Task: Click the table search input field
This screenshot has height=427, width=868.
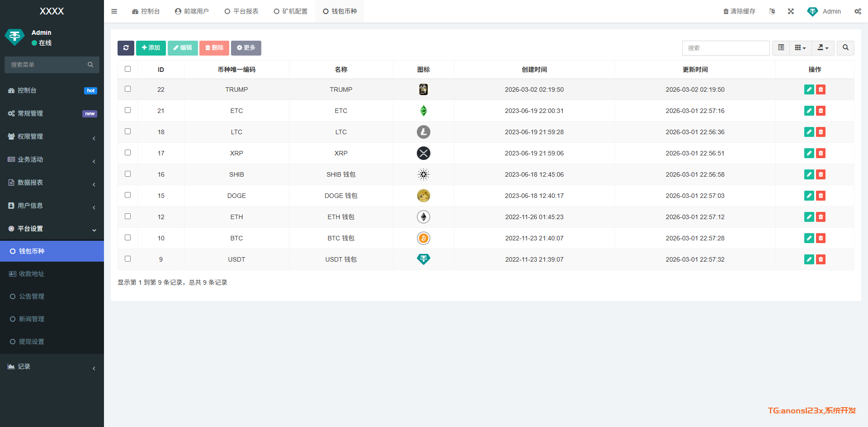Action: point(726,48)
